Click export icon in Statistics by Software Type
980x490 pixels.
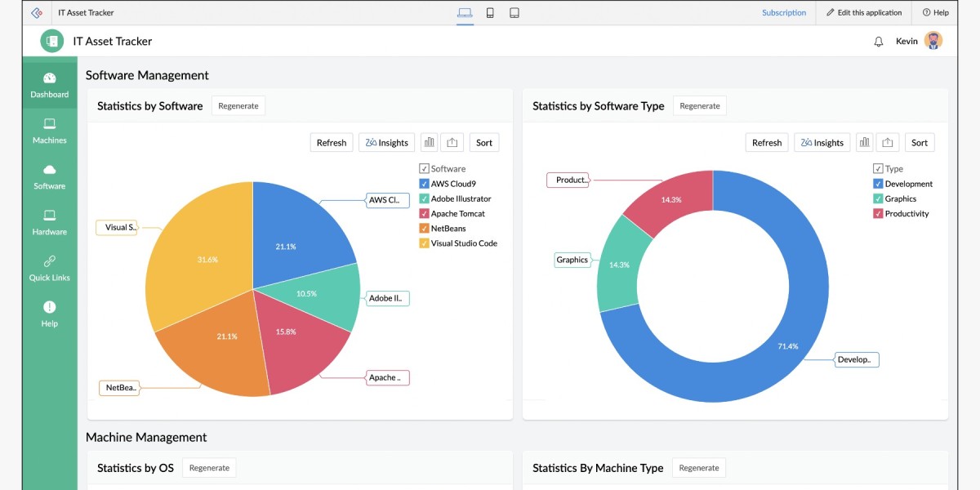click(889, 142)
